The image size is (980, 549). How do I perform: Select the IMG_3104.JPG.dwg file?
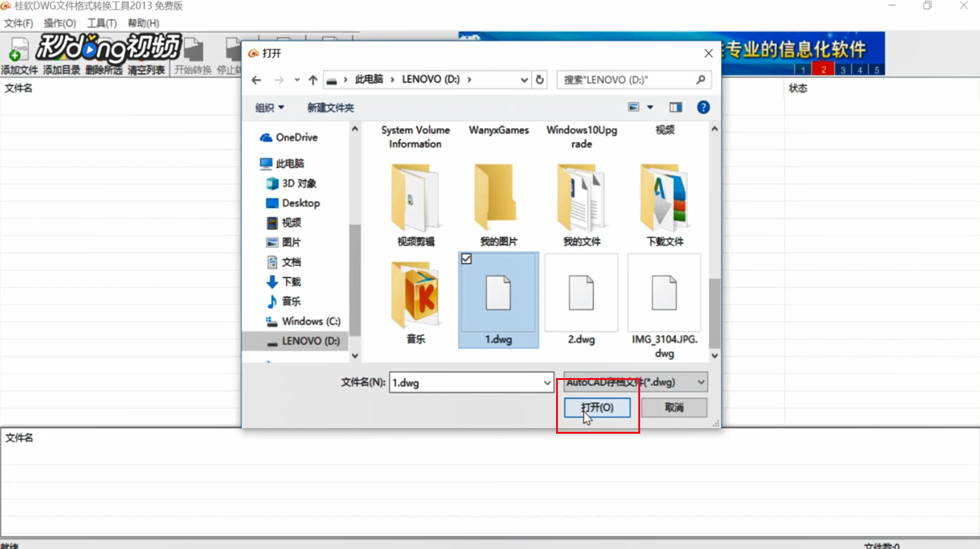pyautogui.click(x=665, y=307)
